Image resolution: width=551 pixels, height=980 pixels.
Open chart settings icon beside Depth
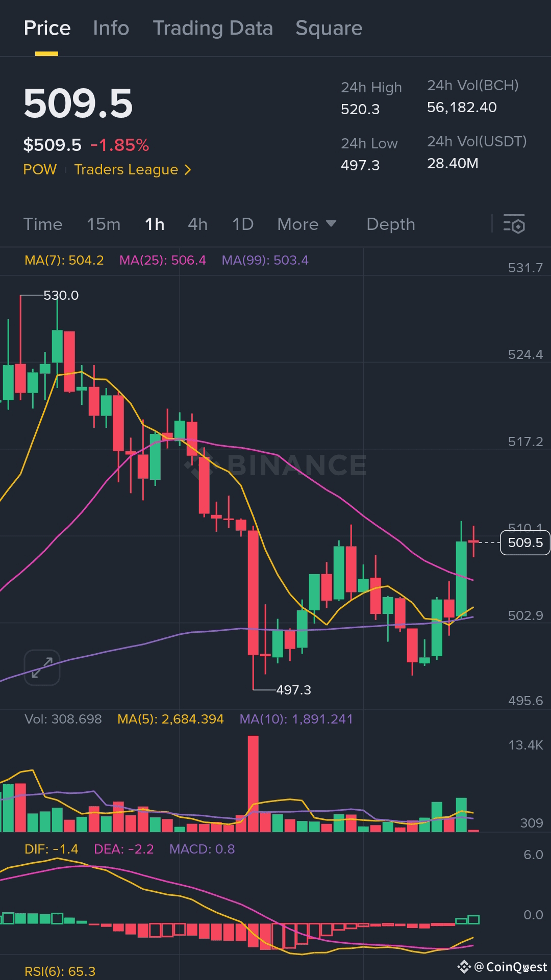coord(514,224)
